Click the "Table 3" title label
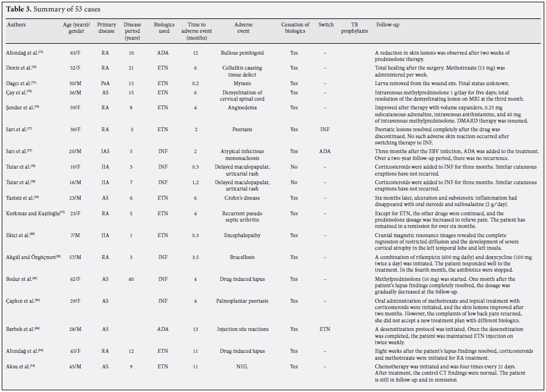This screenshot has height=392, width=546. 20,10
